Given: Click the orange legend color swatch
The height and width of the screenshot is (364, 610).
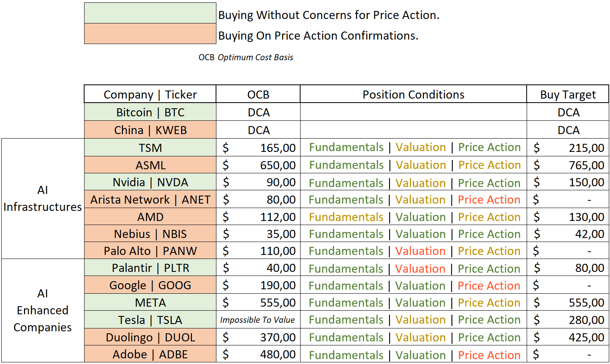Looking at the screenshot, I should point(150,34).
